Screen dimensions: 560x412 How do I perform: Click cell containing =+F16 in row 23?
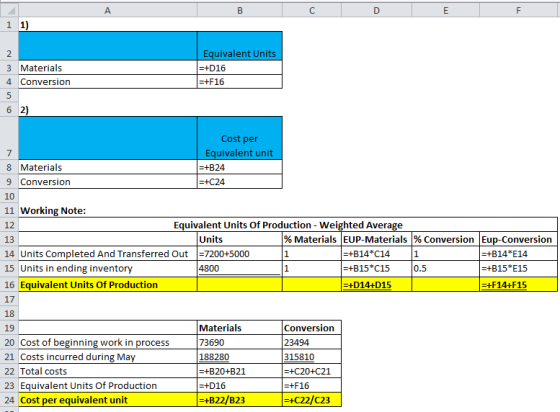click(x=312, y=386)
